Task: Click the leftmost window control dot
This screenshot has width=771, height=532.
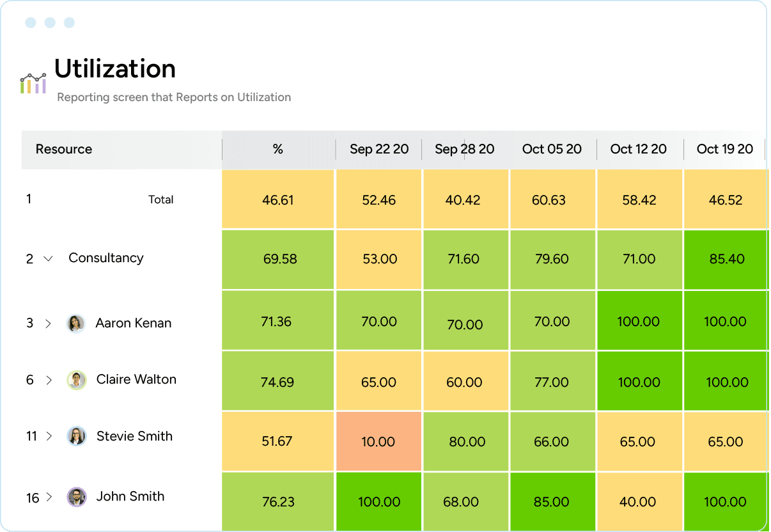Action: pos(30,22)
